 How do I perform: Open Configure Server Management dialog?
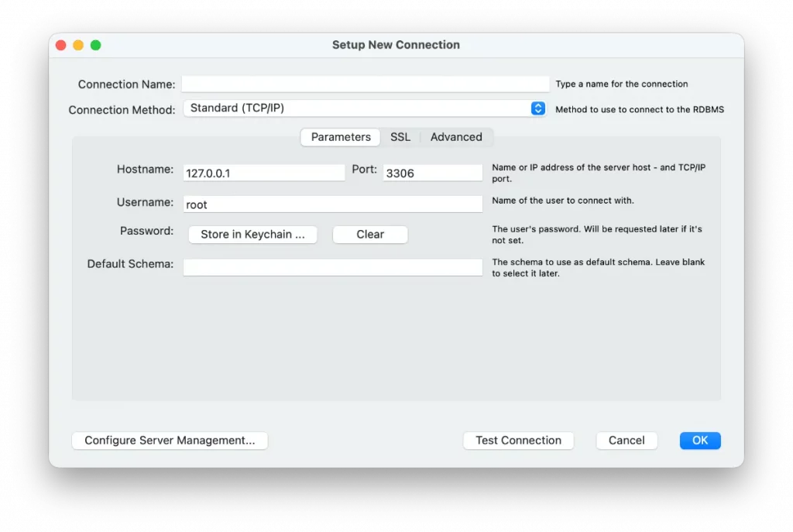[x=170, y=440]
